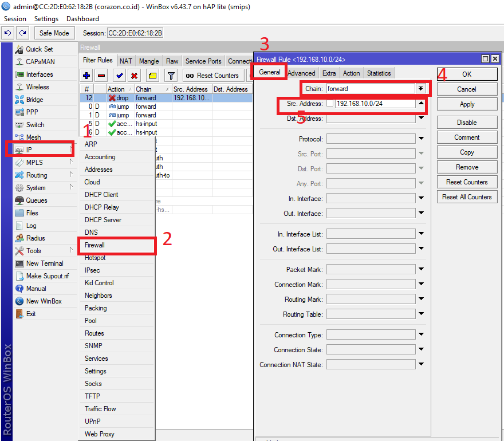
Task: Expand the Connection State field
Action: pyautogui.click(x=421, y=349)
